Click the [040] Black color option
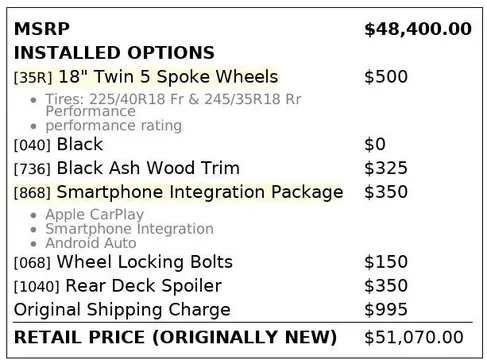This screenshot has height=360, width=487. click(58, 144)
